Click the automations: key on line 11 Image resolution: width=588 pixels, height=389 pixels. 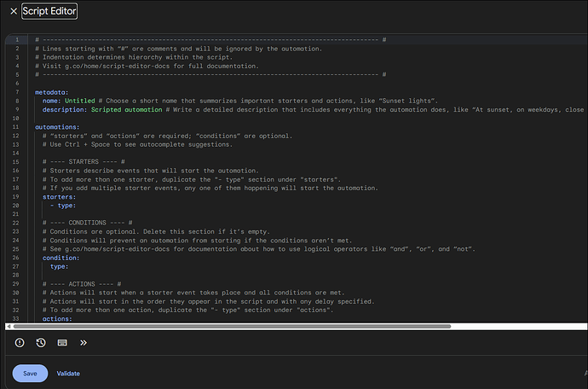pos(58,127)
